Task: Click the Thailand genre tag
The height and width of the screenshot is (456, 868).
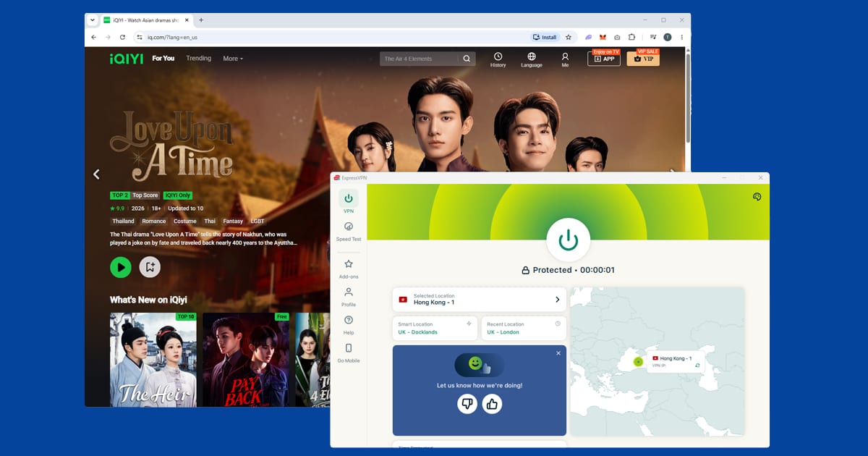Action: point(123,221)
